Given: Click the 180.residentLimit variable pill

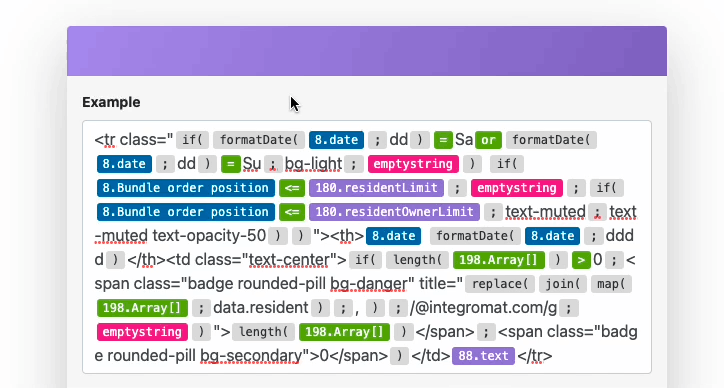Looking at the screenshot, I should click(376, 188).
